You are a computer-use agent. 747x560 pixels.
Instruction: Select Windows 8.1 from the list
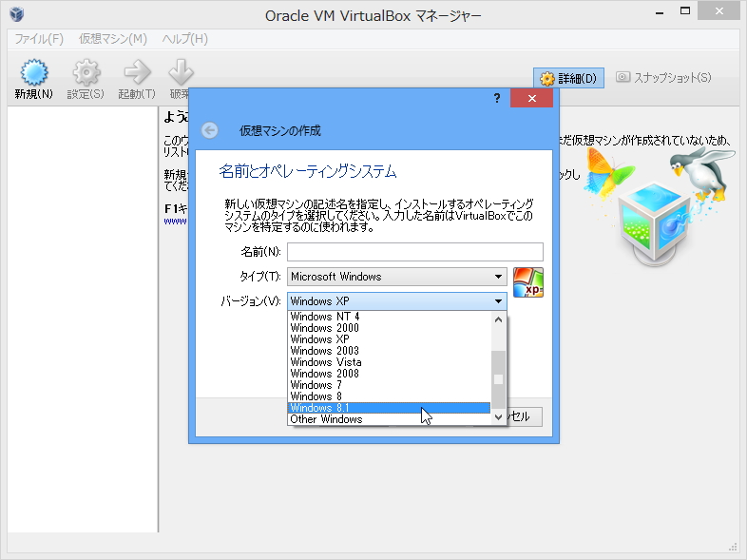pyautogui.click(x=390, y=408)
